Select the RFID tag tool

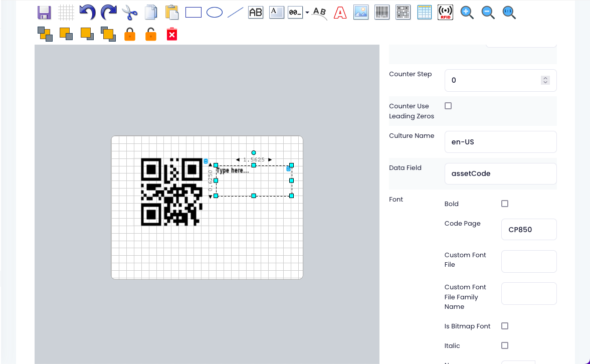(445, 13)
